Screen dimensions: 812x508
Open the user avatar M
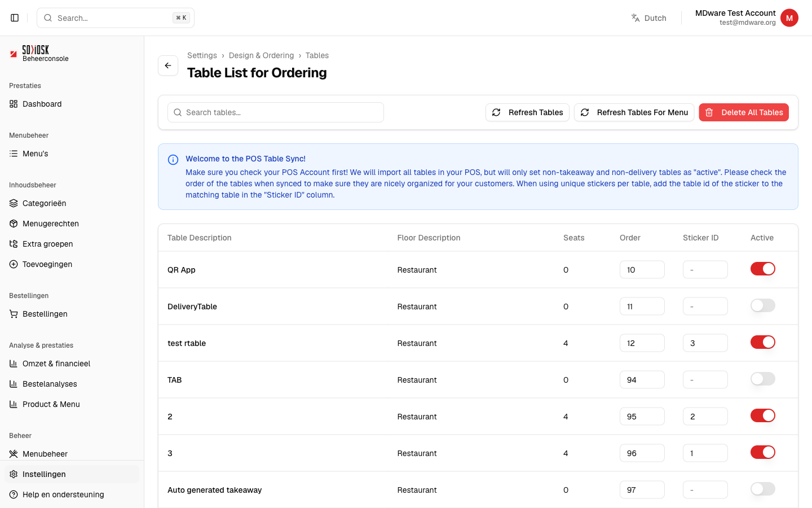click(789, 18)
